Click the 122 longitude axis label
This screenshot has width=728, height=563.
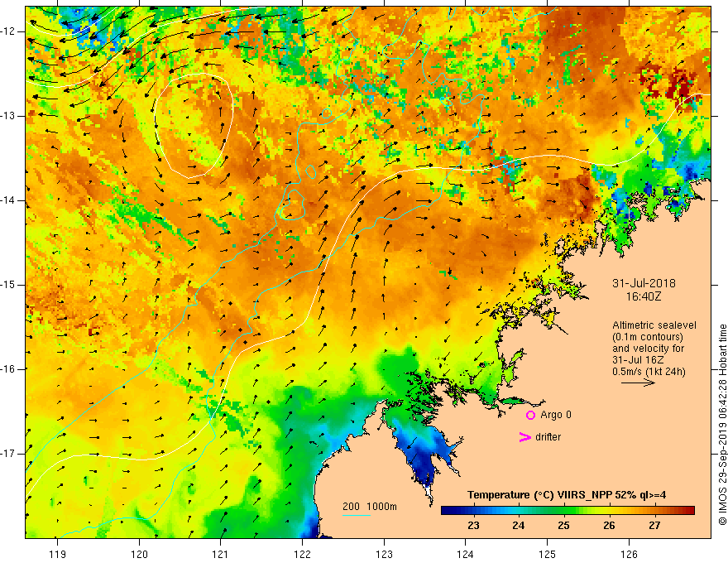pyautogui.click(x=302, y=554)
